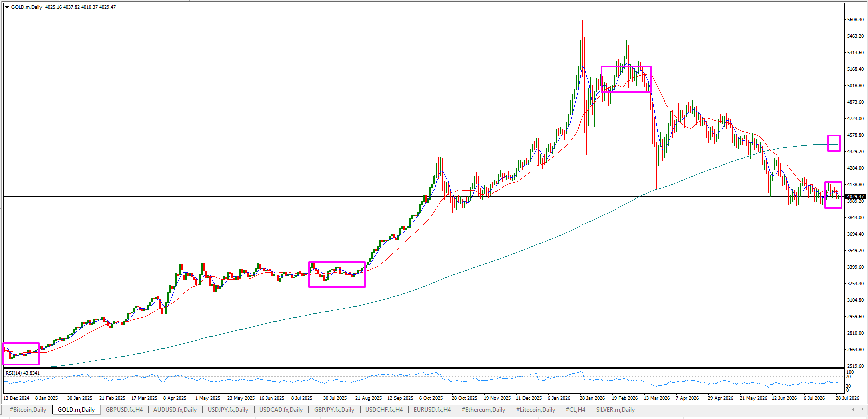868x419 pixels.
Task: Click the 13 Mar 2026 date label
Action: [x=657, y=398]
